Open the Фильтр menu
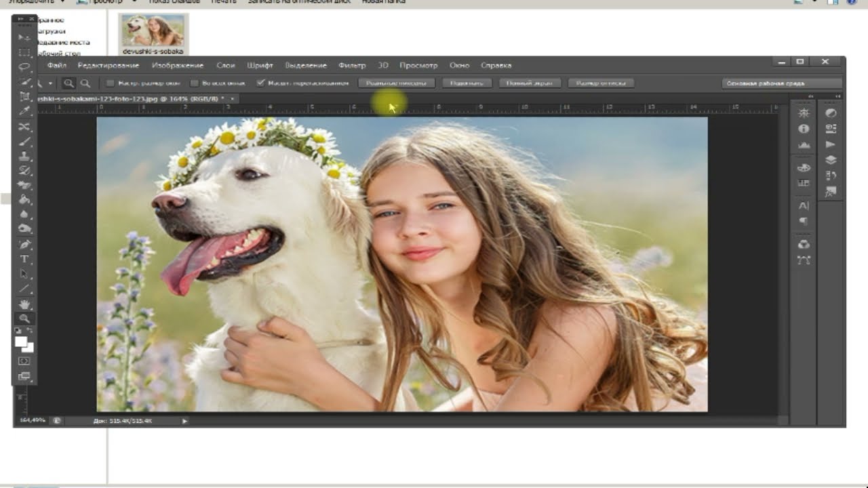 (x=352, y=66)
